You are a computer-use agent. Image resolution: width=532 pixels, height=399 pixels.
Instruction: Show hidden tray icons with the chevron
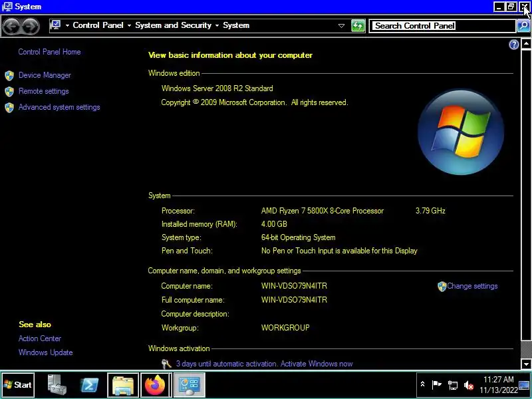click(422, 384)
